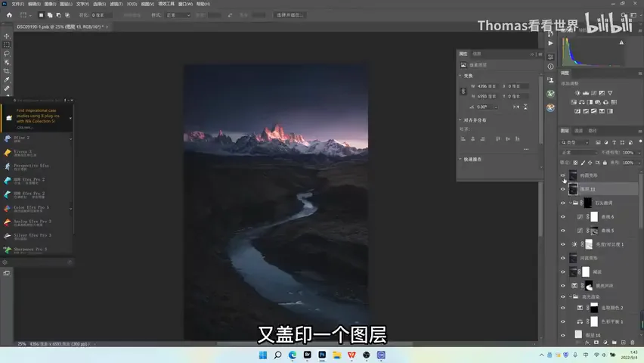Click the layer opacity 100% field
Image resolution: width=644 pixels, height=363 pixels.
pos(628,153)
